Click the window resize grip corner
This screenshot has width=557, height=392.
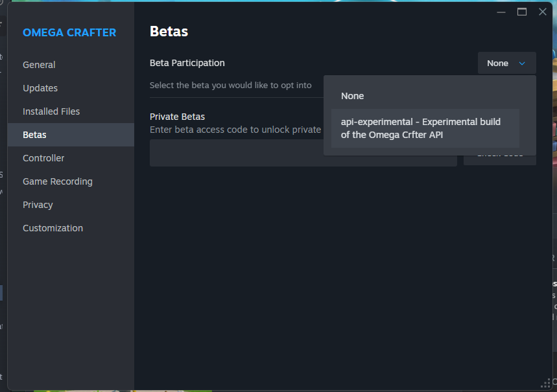(x=545, y=384)
